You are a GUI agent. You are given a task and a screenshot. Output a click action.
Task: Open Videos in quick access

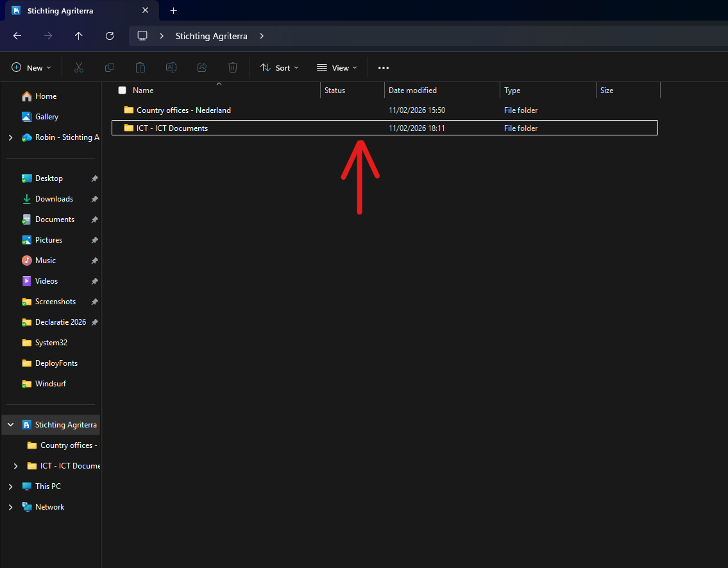46,281
